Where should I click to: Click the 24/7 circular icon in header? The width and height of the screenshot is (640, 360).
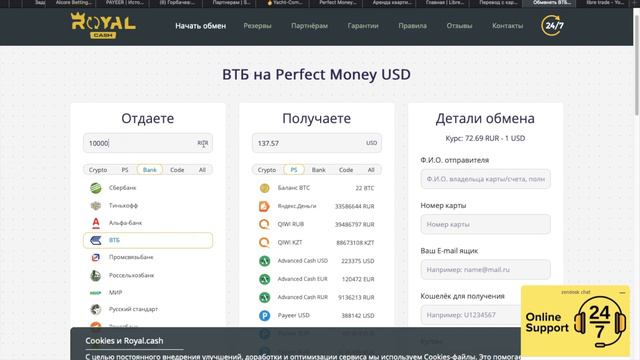(x=553, y=25)
